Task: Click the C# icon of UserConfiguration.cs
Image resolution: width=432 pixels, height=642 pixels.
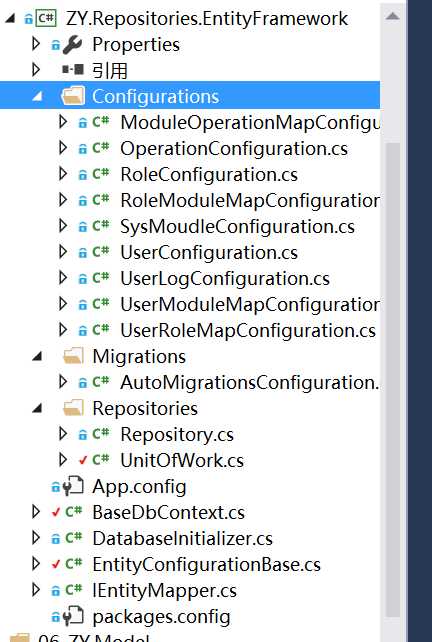Action: (100, 251)
